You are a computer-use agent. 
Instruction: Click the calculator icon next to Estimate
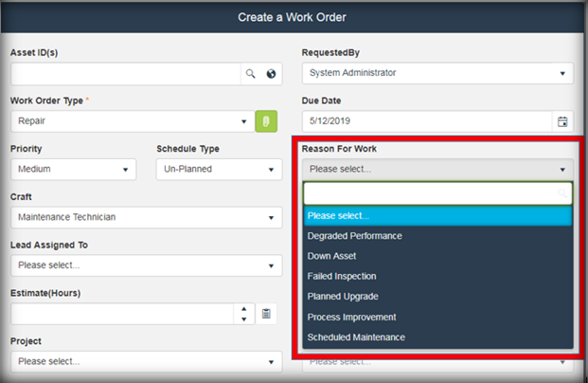(x=267, y=314)
